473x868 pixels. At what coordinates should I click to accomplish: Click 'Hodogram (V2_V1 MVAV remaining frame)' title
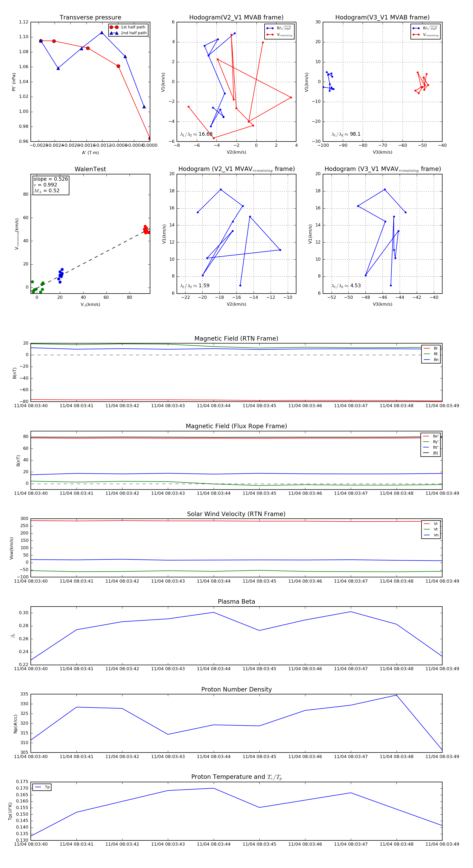(236, 169)
